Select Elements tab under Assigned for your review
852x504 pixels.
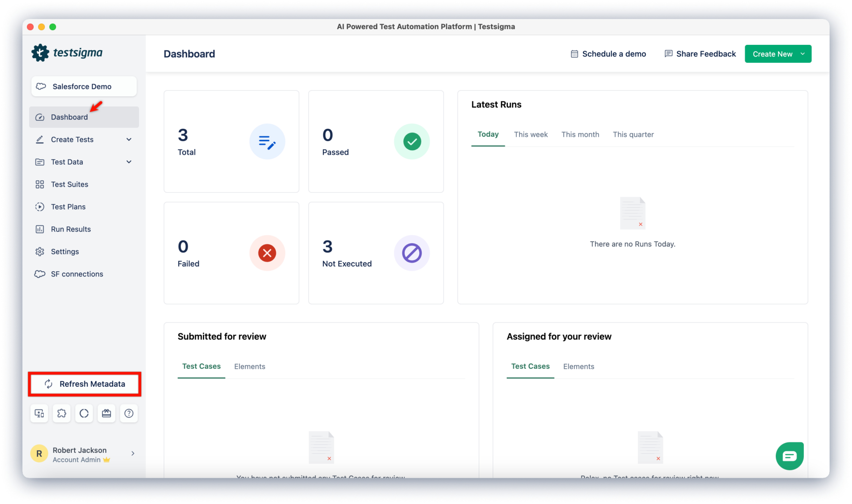pyautogui.click(x=579, y=367)
